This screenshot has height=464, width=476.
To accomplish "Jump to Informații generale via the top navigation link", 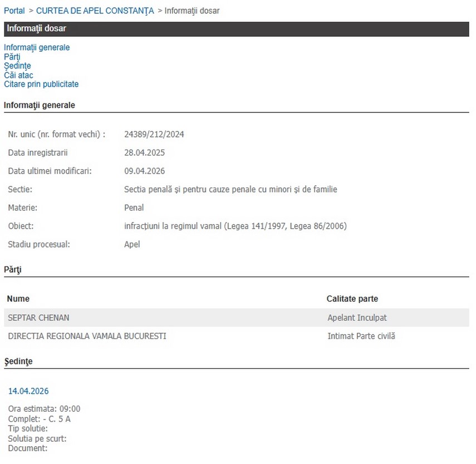I will (x=37, y=47).
